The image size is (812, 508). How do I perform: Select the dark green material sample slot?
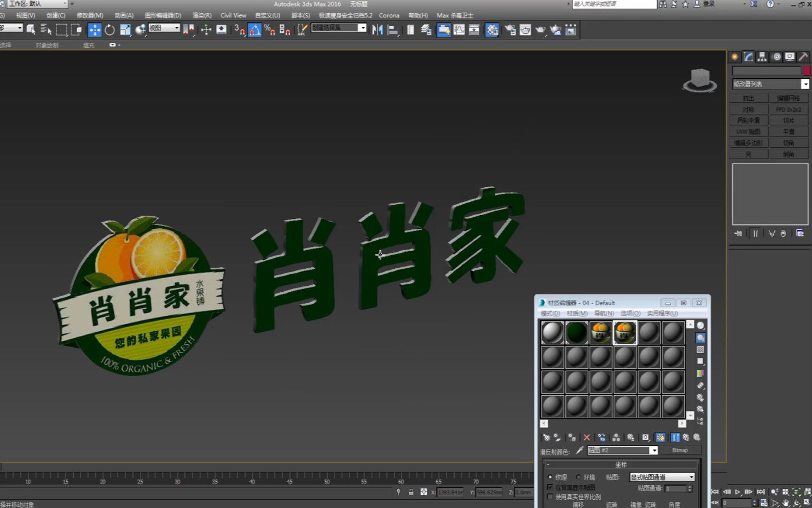point(577,332)
